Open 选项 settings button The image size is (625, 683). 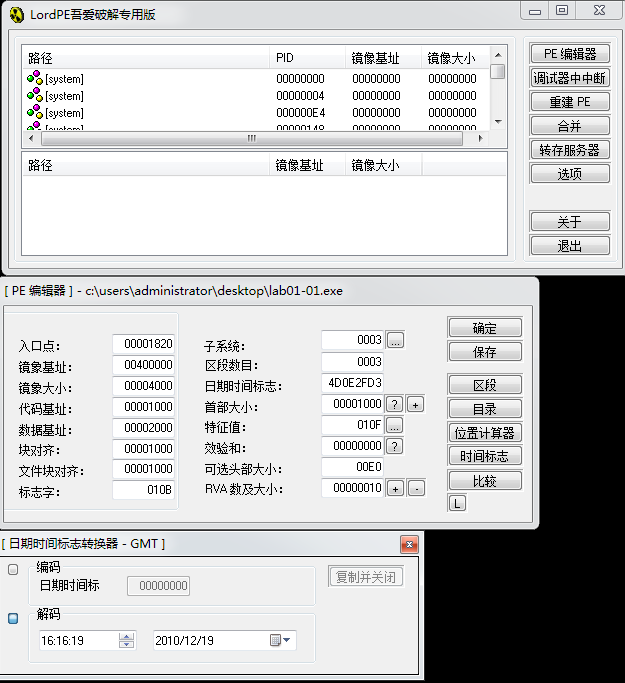pyautogui.click(x=570, y=174)
